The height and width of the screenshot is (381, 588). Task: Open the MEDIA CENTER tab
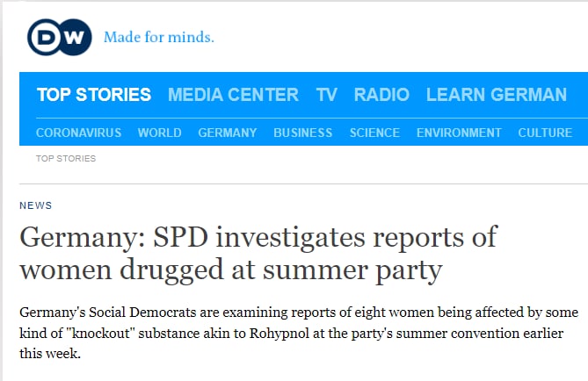pos(233,95)
